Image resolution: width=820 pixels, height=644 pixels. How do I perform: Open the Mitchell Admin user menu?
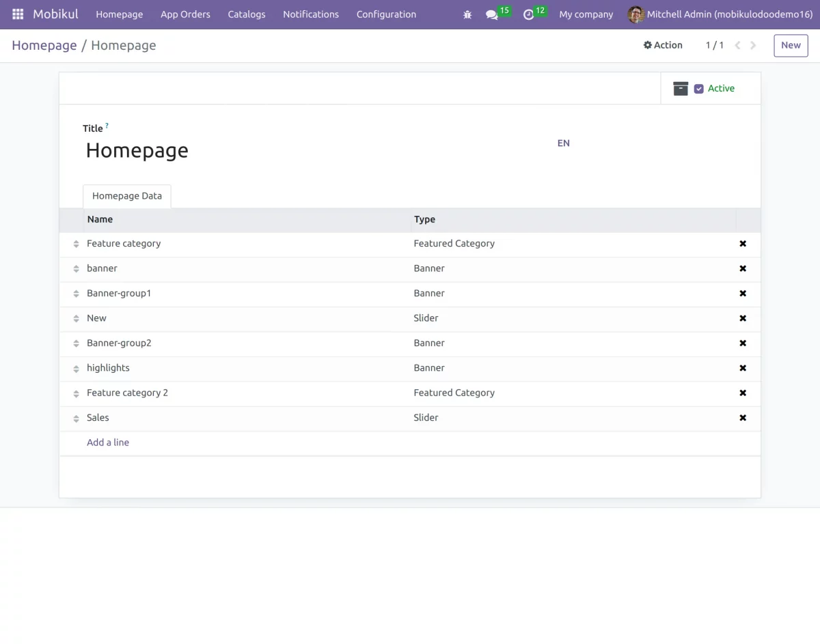pyautogui.click(x=720, y=14)
